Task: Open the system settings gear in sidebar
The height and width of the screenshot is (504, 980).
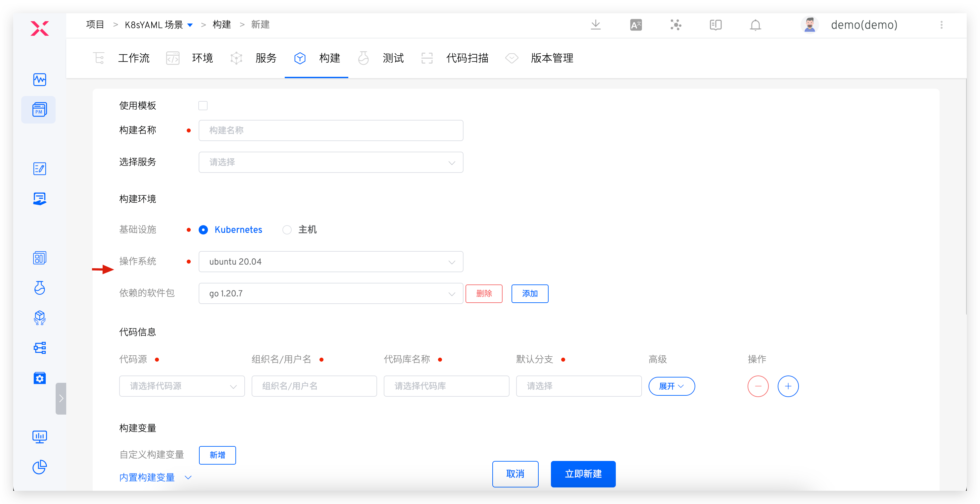Action: coord(40,378)
